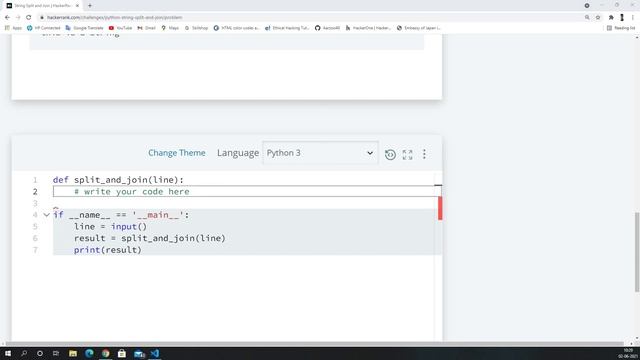This screenshot has height=360, width=640.
Task: Open the Skillshop bookmark
Action: pyautogui.click(x=196, y=28)
